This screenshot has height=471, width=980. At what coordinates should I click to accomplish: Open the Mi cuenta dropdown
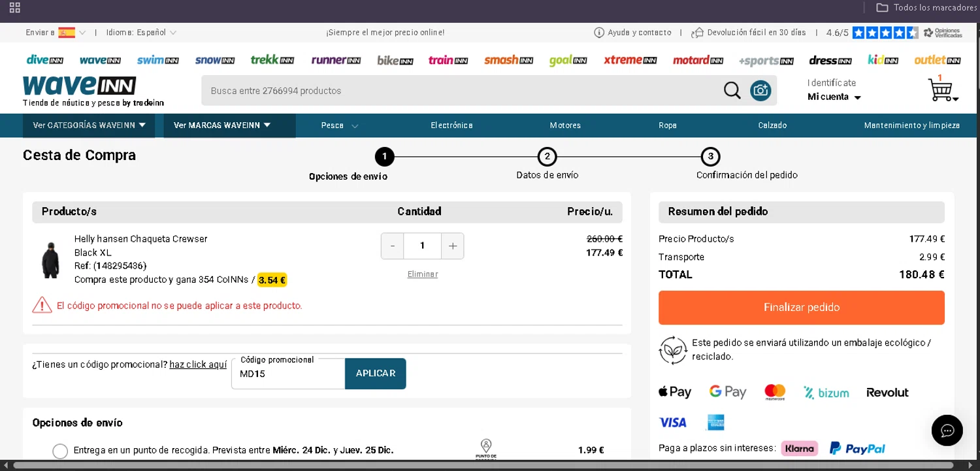point(834,97)
